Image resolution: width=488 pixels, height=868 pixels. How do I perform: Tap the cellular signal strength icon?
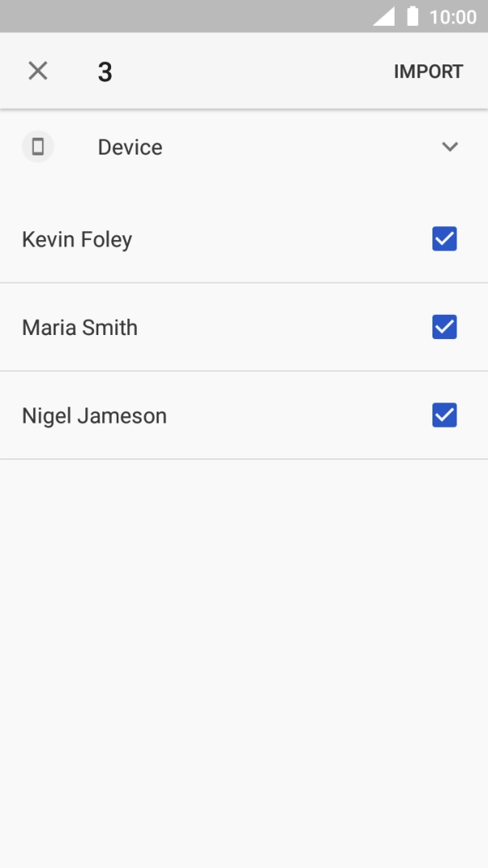383,16
